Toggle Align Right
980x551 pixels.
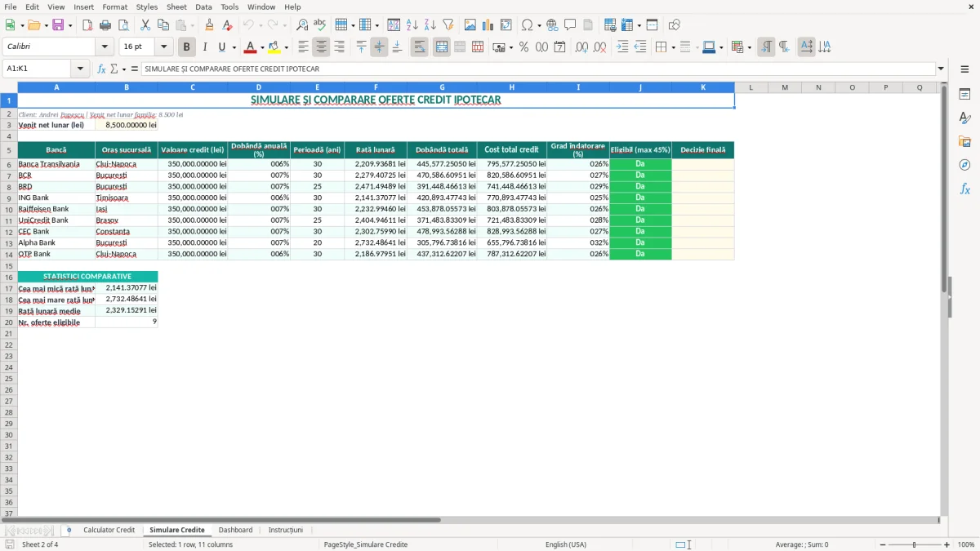pos(339,47)
